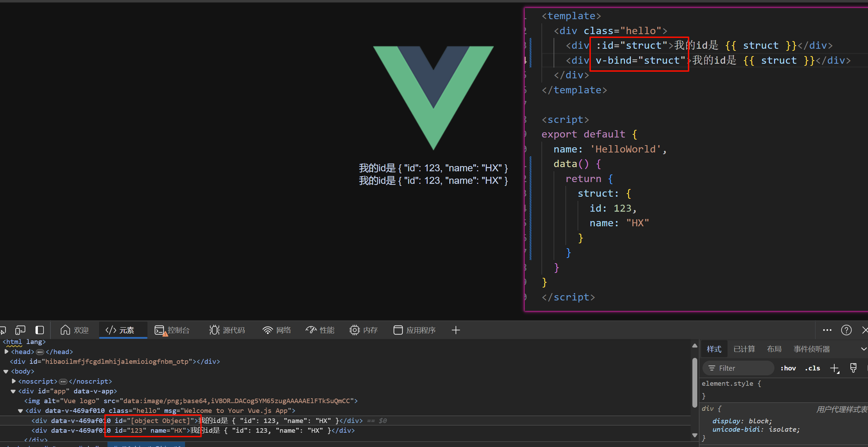Expand the noscript element node
The width and height of the screenshot is (868, 447).
[x=14, y=381]
